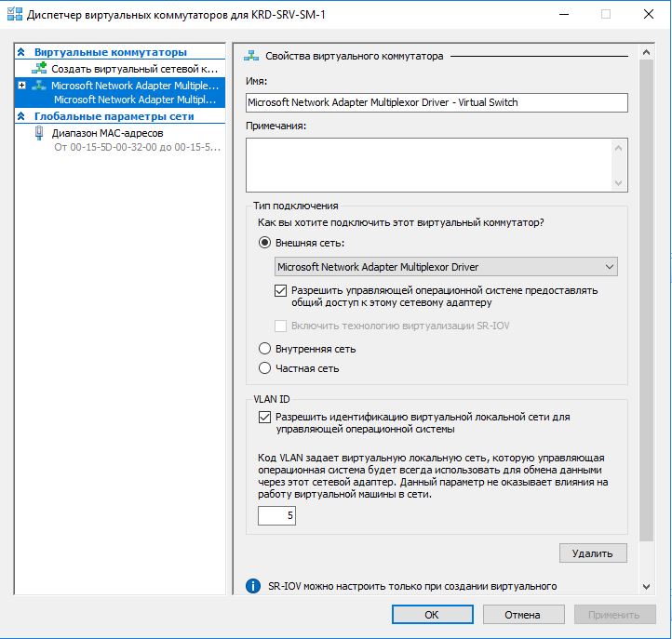Viewport: 672px width, 639px height.
Task: Click the notes box scroll down arrow
Action: [618, 183]
